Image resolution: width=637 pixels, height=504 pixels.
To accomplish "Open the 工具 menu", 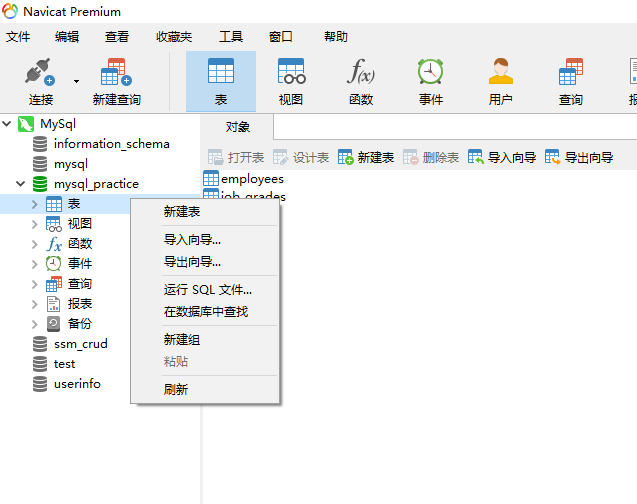I will (x=231, y=37).
